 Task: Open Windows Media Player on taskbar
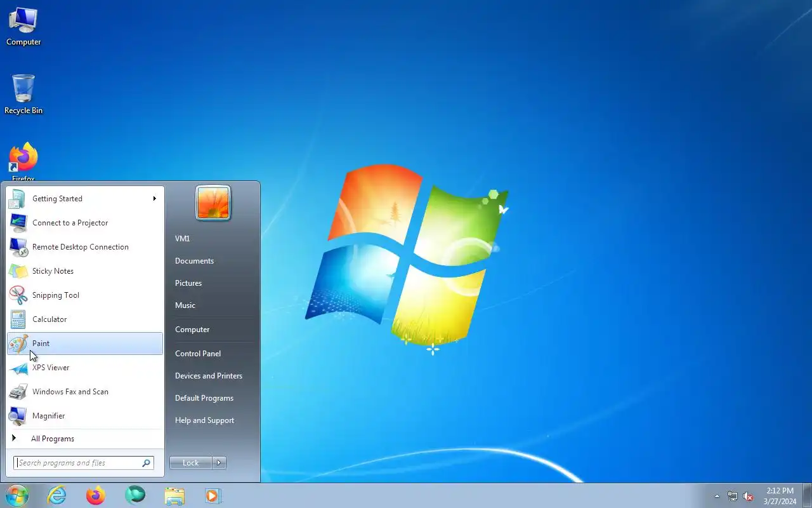(213, 495)
